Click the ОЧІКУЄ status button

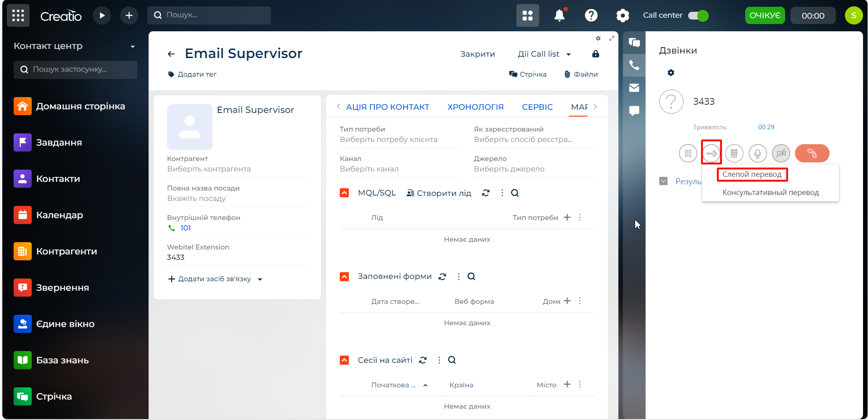(x=765, y=15)
